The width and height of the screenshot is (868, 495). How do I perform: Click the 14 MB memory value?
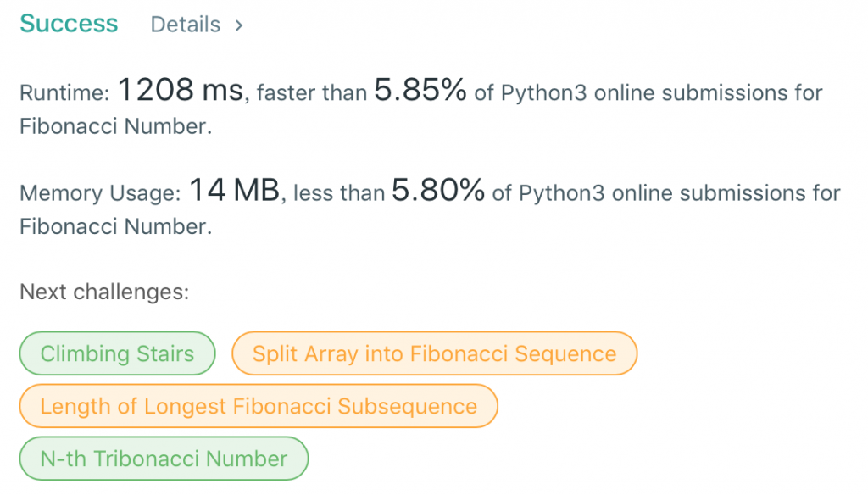click(x=234, y=191)
